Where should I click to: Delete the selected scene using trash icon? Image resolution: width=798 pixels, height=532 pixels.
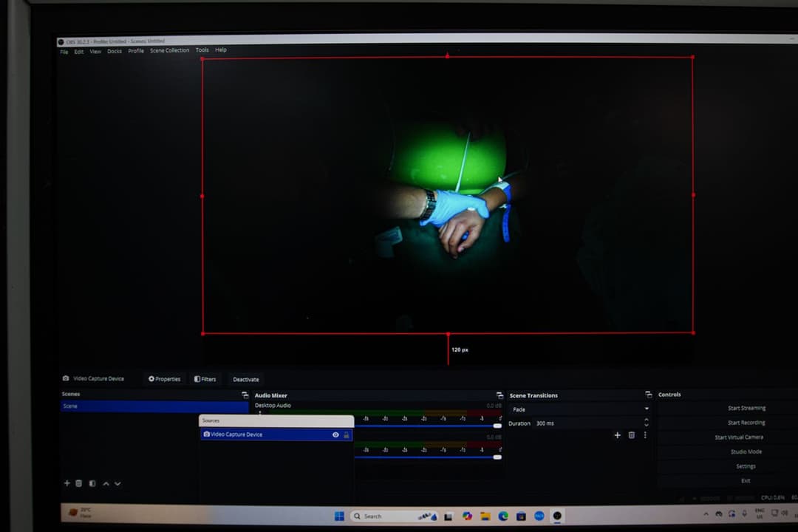point(79,483)
